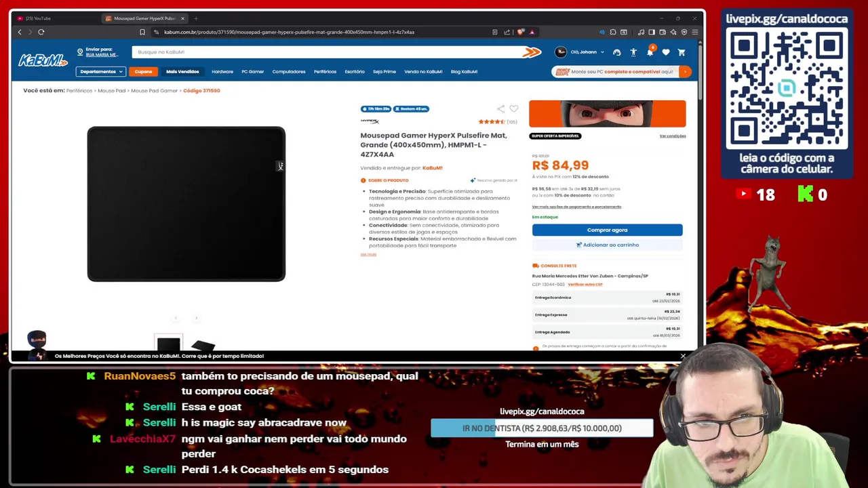Click the product star rating

click(x=492, y=122)
